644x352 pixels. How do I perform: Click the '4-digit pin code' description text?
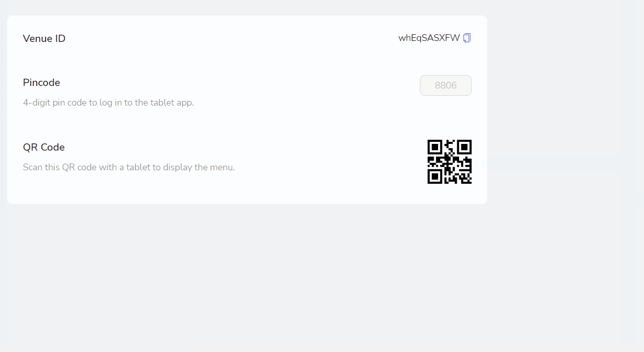pyautogui.click(x=108, y=102)
